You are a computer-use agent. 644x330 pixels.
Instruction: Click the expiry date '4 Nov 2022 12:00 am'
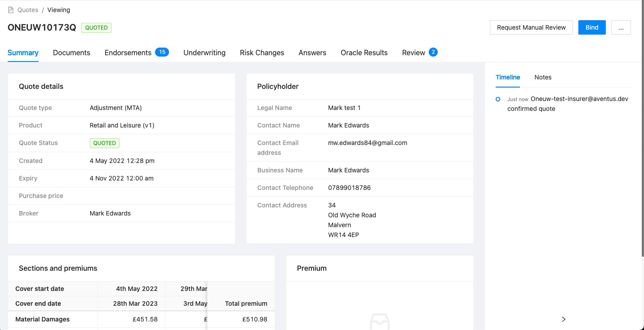[122, 178]
